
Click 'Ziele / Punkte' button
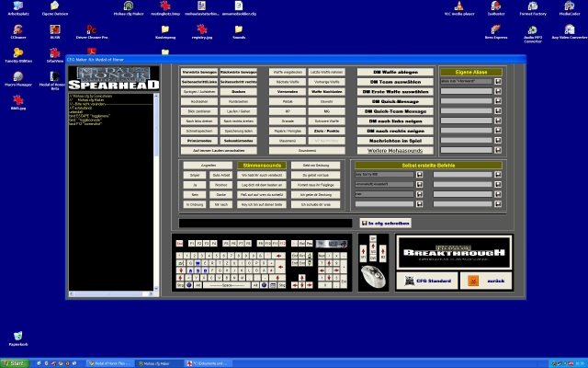327,131
